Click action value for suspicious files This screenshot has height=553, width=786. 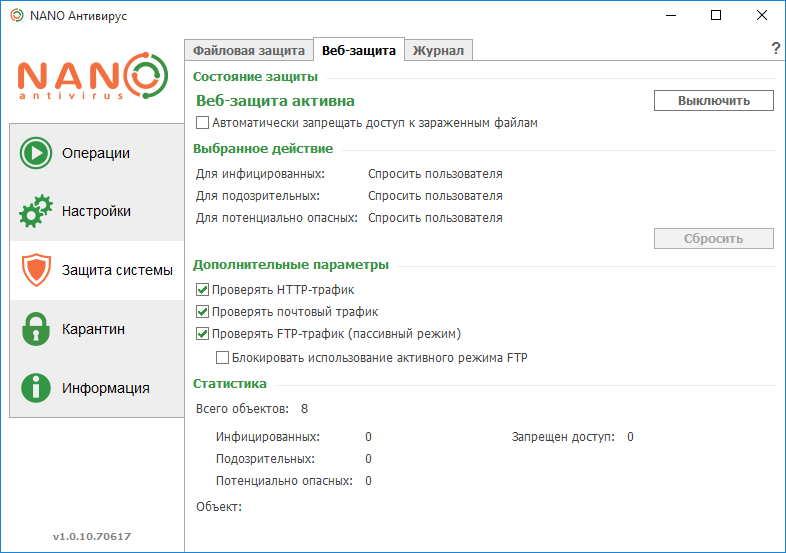(435, 196)
